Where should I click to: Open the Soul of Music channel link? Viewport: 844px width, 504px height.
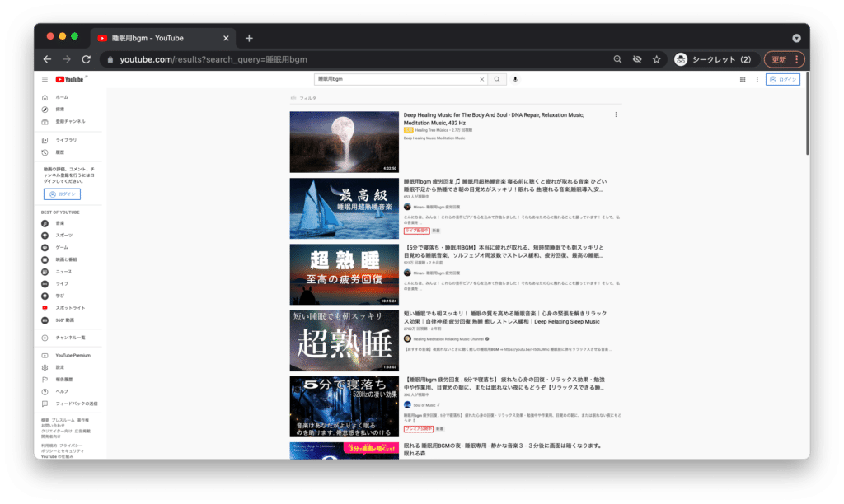click(424, 405)
